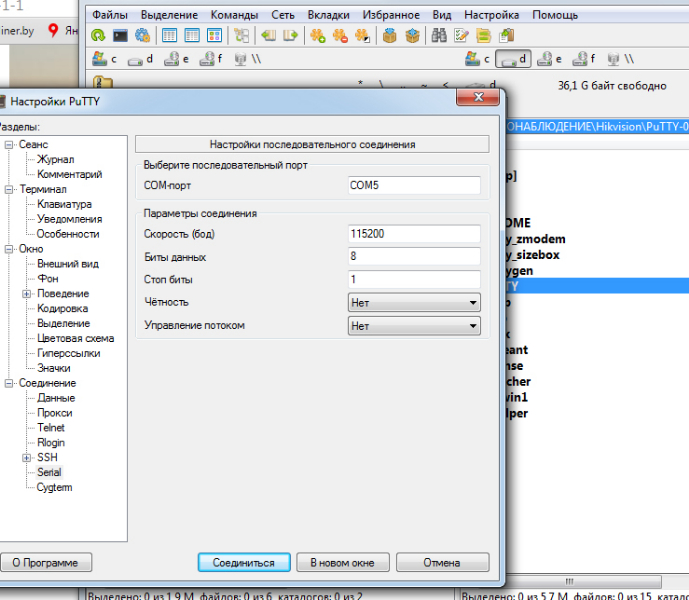The height and width of the screenshot is (600, 689).
Task: Select drive e in the right panel
Action: pyautogui.click(x=549, y=59)
